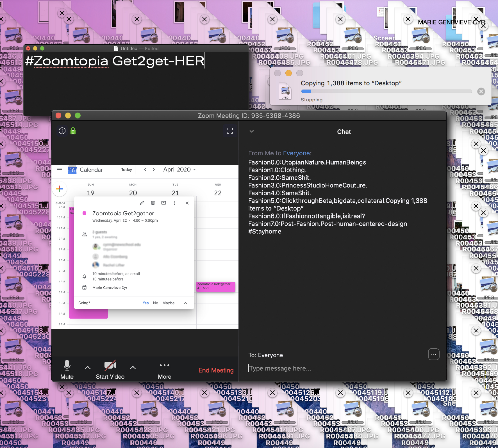Click the notification bell icon in event
498x448 pixels.
[84, 276]
